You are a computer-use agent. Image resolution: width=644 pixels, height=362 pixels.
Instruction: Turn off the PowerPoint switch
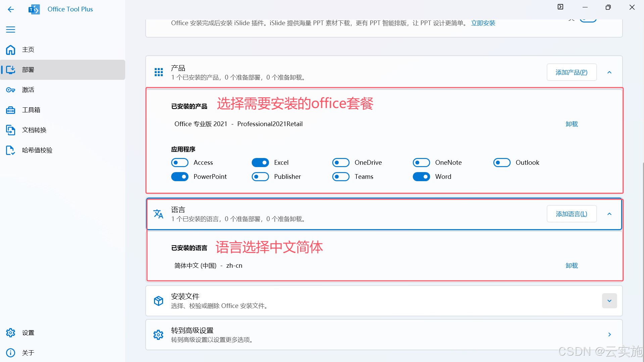point(180,177)
